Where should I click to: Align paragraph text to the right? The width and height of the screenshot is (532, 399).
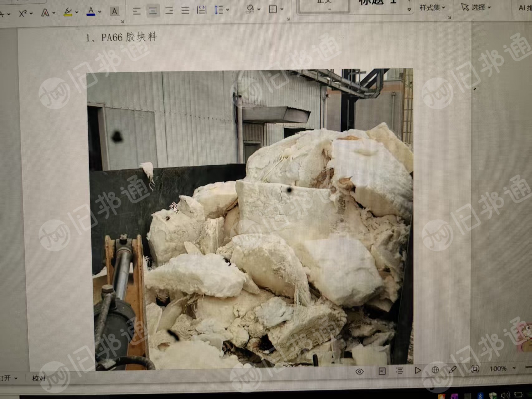pos(169,11)
